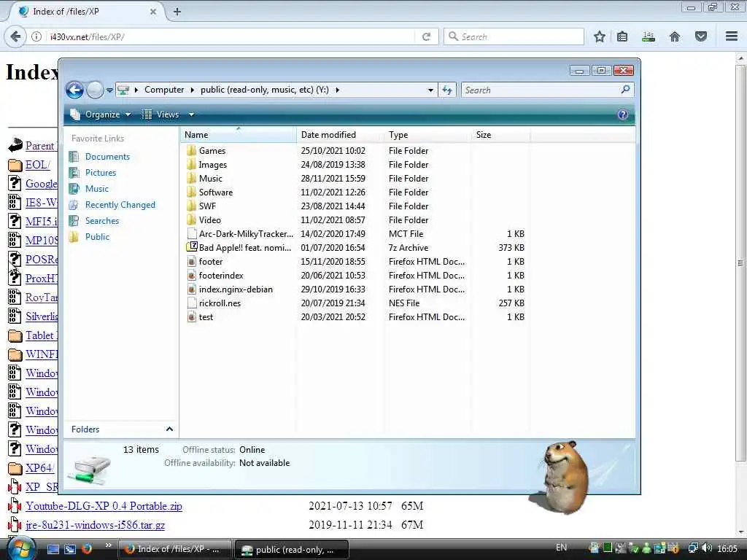Click the Firefox reload button
747x560 pixels.
point(426,36)
